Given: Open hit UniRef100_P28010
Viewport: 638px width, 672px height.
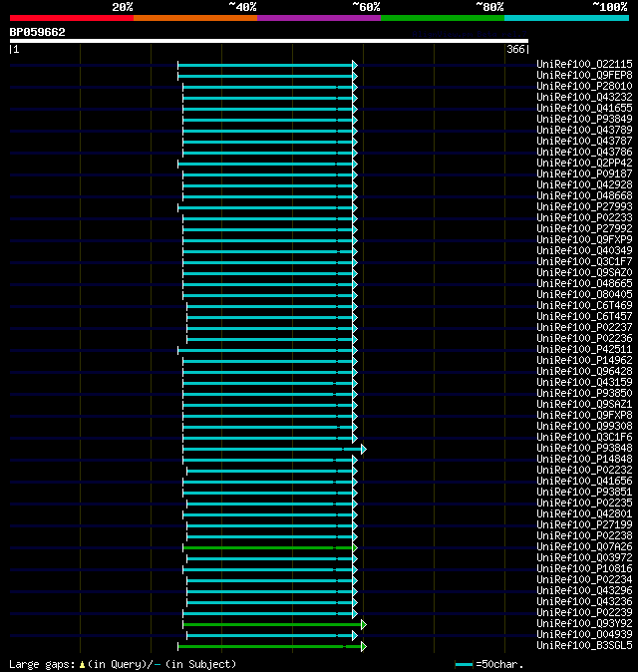Looking at the screenshot, I should click(584, 86).
